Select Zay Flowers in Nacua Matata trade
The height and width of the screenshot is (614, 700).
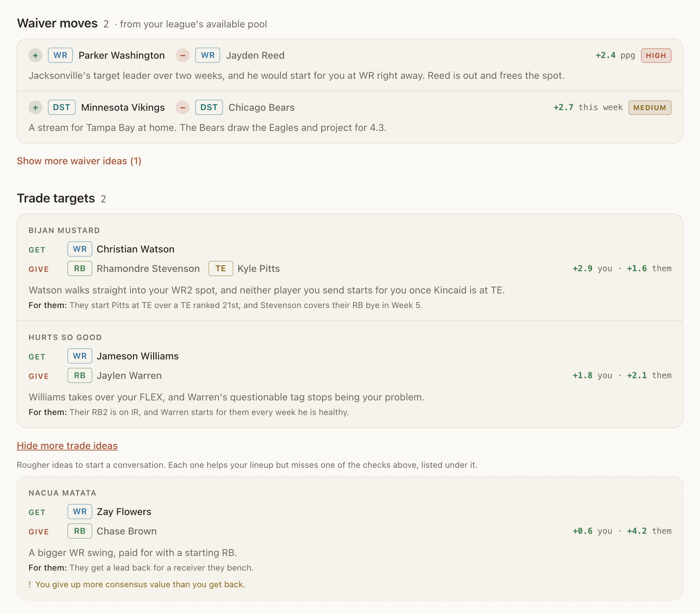tap(124, 512)
